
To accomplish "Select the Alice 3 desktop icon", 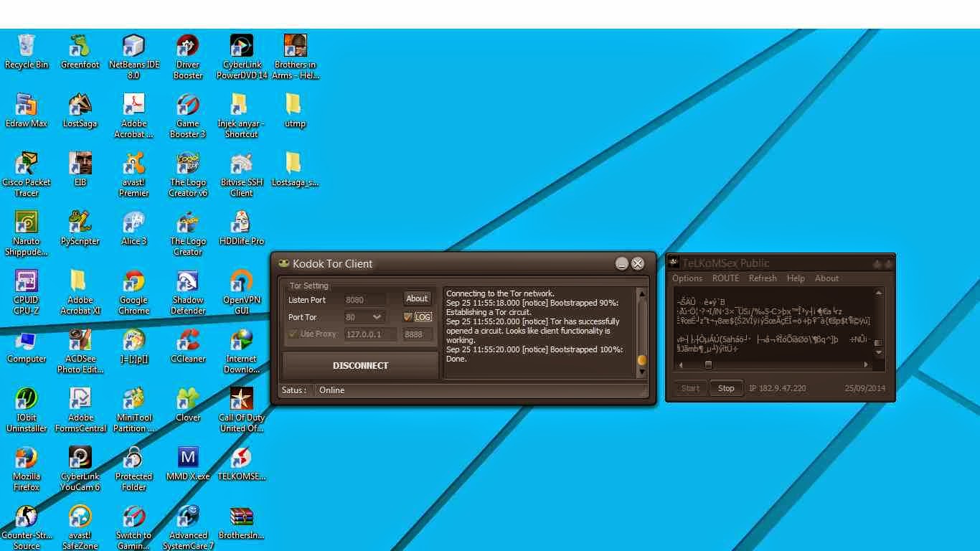I will click(x=134, y=228).
